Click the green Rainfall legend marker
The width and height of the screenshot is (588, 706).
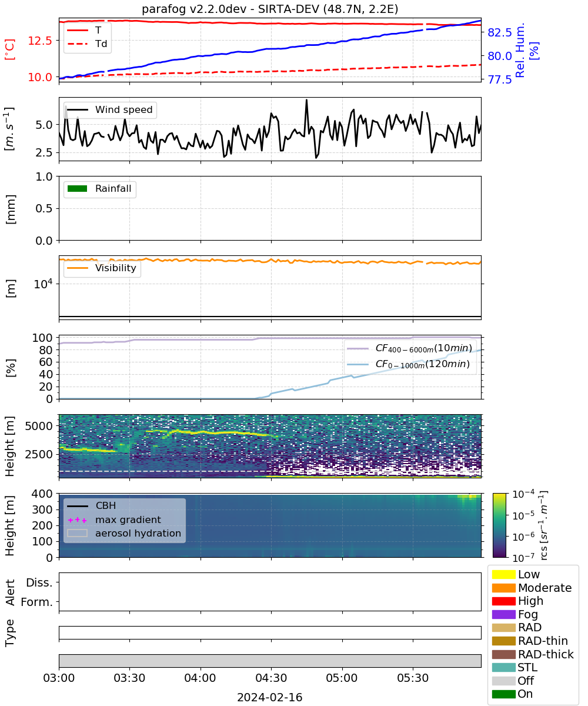(78, 189)
